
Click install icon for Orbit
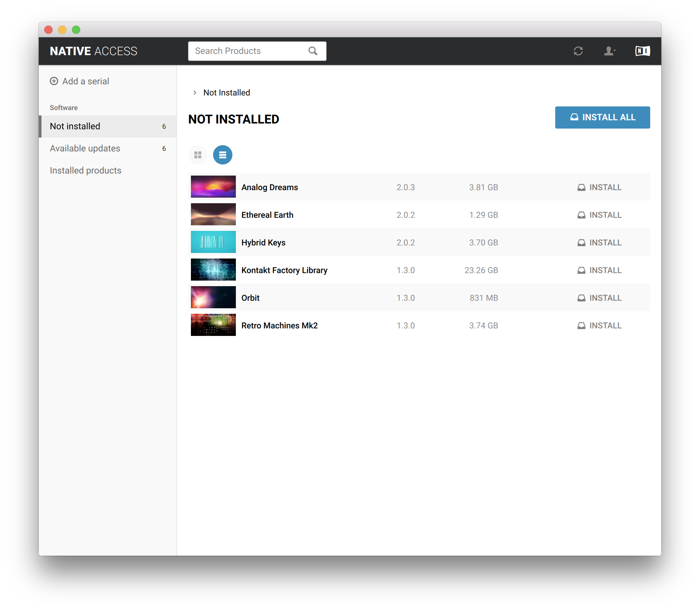tap(581, 298)
